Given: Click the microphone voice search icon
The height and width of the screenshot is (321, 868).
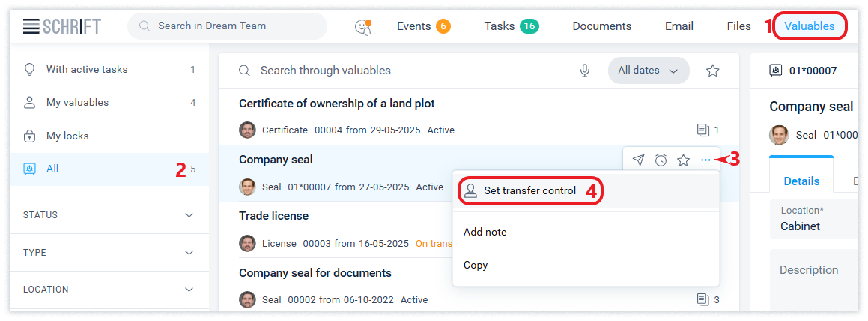Looking at the screenshot, I should point(585,70).
